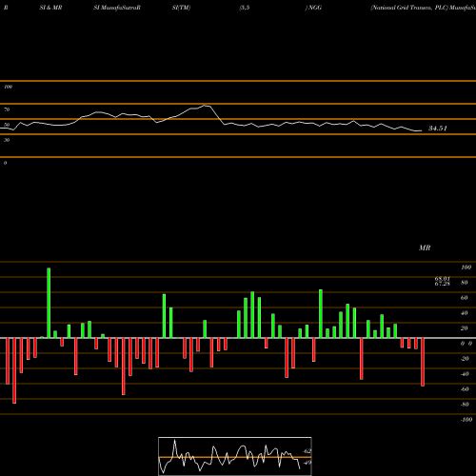This screenshot has width=476, height=476.
Task: Click the 'SI(TM)' header text
Action: pos(181,8)
